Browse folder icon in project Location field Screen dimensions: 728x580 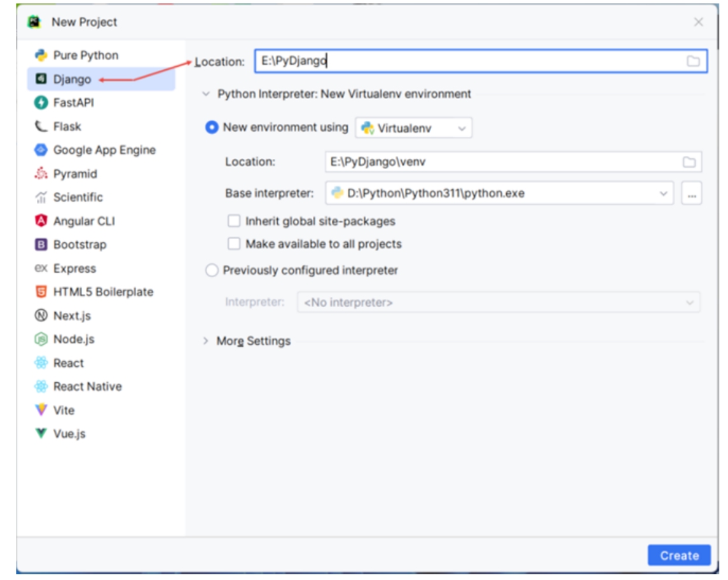pyautogui.click(x=693, y=61)
